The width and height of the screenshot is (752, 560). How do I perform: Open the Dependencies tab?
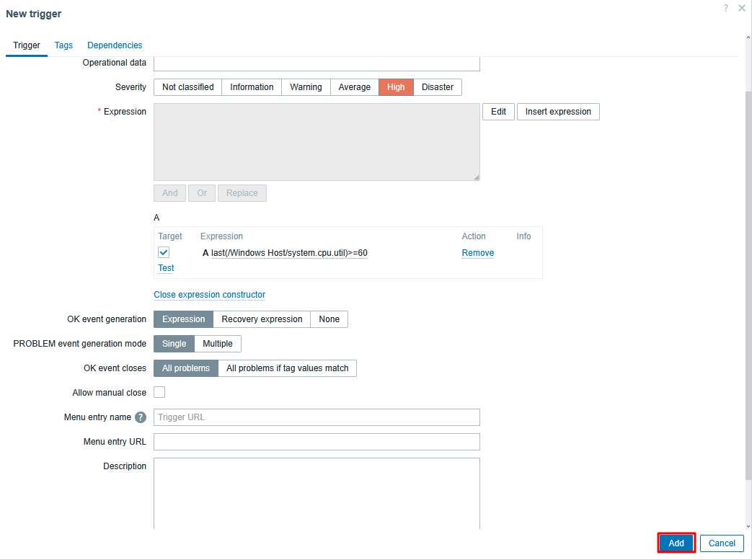[115, 45]
